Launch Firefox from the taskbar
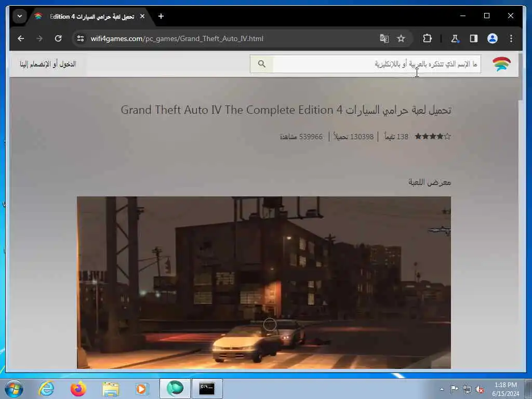 pyautogui.click(x=78, y=389)
